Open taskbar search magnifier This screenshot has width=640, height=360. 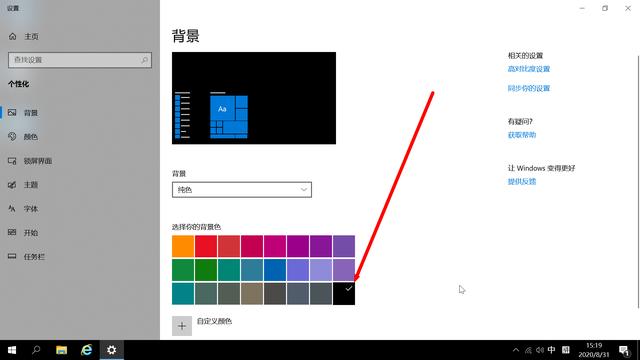36,350
